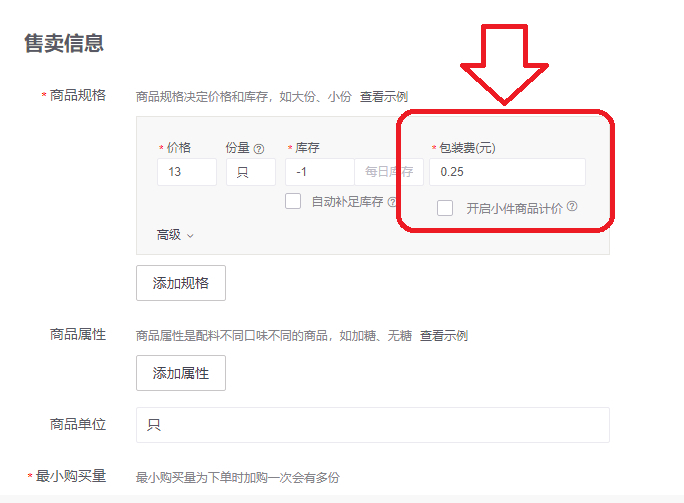Click the help icon beside 开启小件商品计价

[x=572, y=206]
